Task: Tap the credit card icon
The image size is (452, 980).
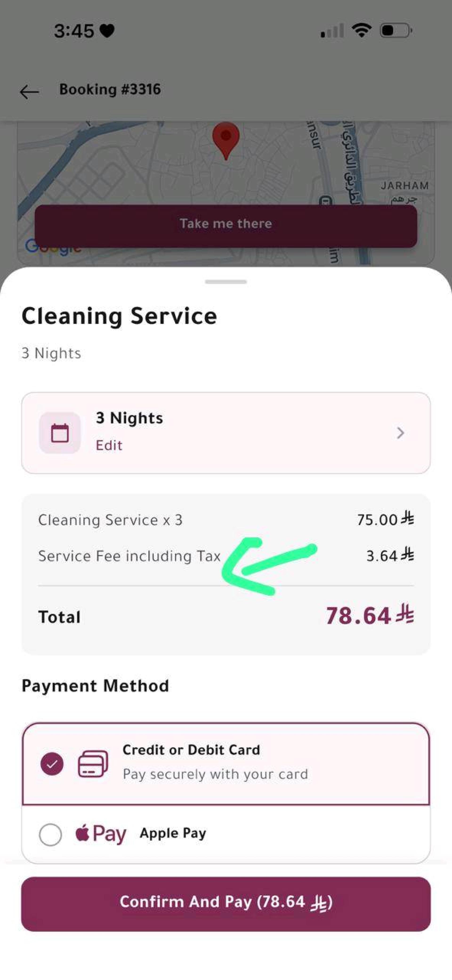Action: click(93, 764)
